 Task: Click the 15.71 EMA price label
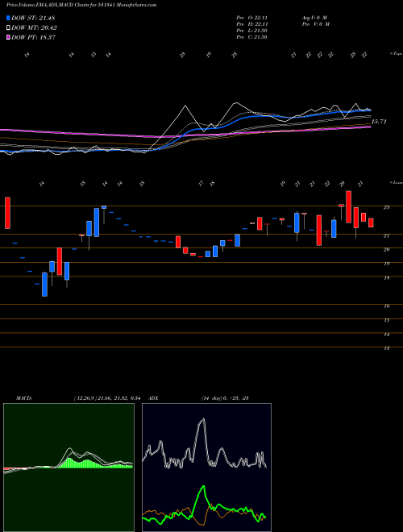379,122
